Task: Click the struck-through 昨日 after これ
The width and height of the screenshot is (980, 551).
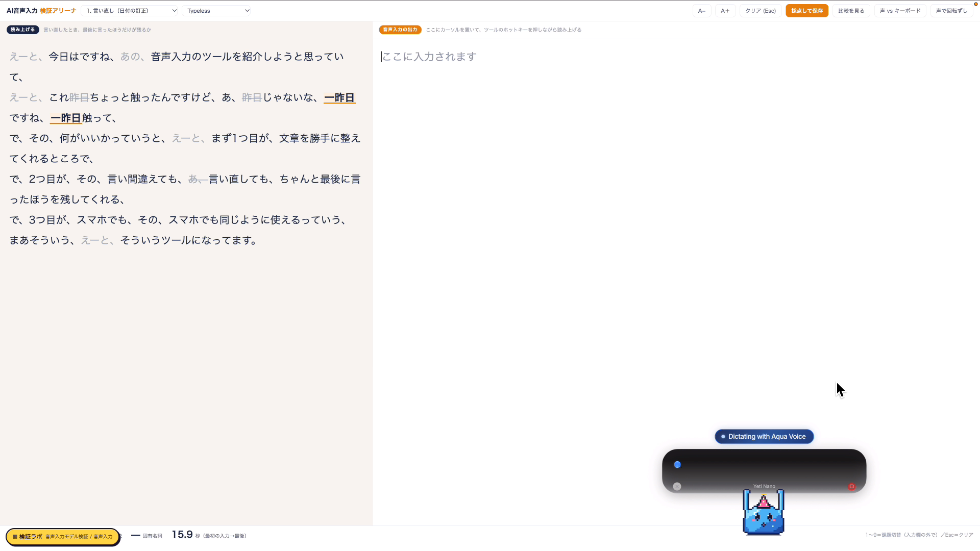Action: coord(79,97)
